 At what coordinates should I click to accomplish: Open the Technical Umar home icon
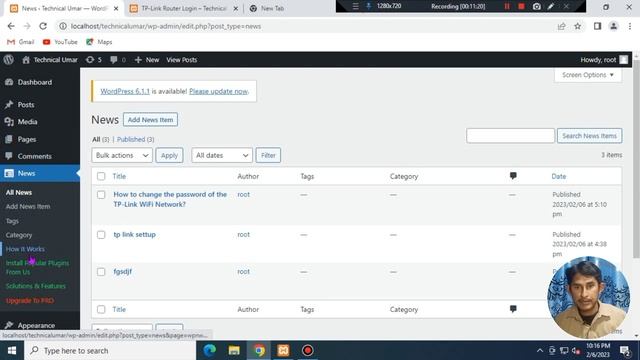[26, 60]
